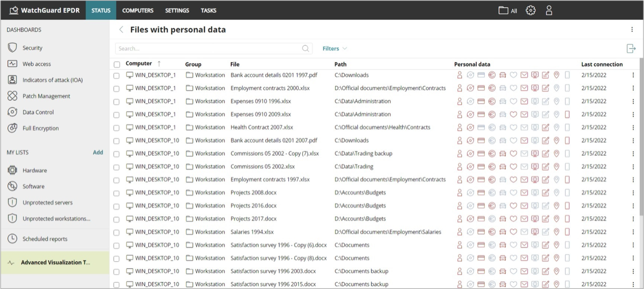The width and height of the screenshot is (644, 289).
Task: Expand the Filters dropdown
Action: coord(334,49)
